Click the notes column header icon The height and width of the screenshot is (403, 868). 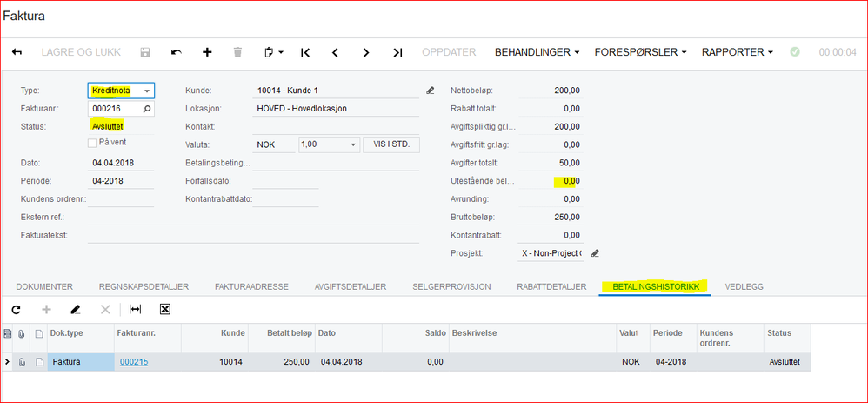[39, 333]
